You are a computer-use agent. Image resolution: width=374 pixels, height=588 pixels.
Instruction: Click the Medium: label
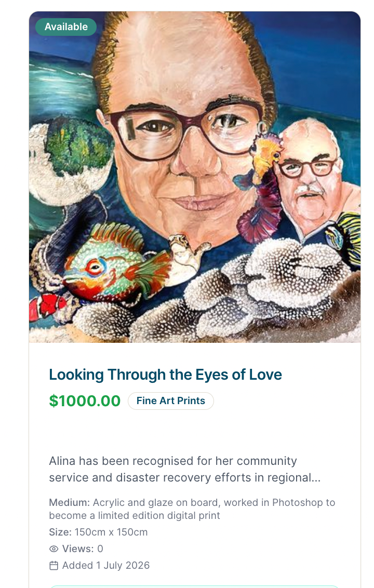tap(70, 502)
